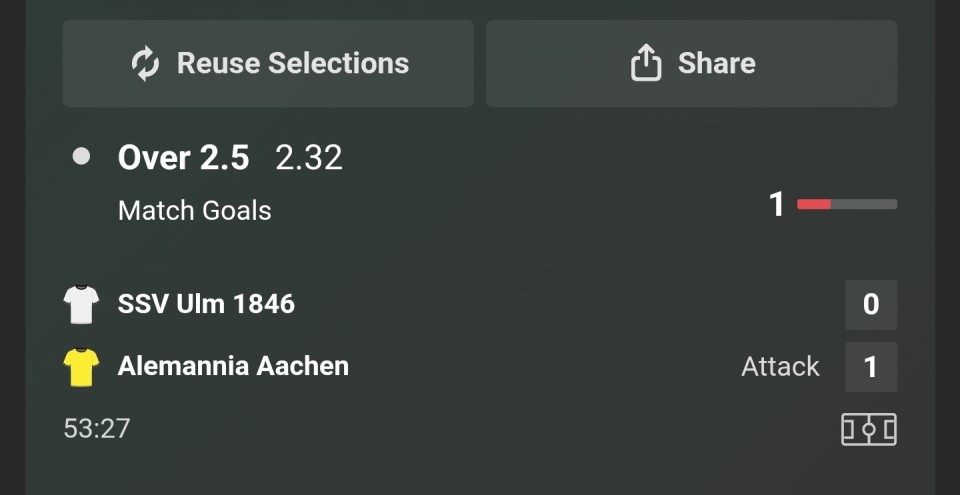Click Alemannia Aachen's score box showing 1
This screenshot has width=960, height=495.
(x=870, y=367)
